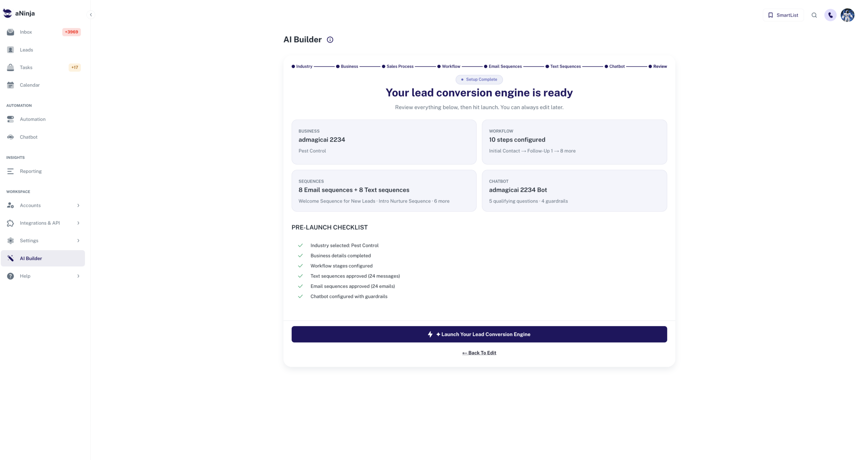Collapse the sidebar with the arrow button

coord(91,15)
